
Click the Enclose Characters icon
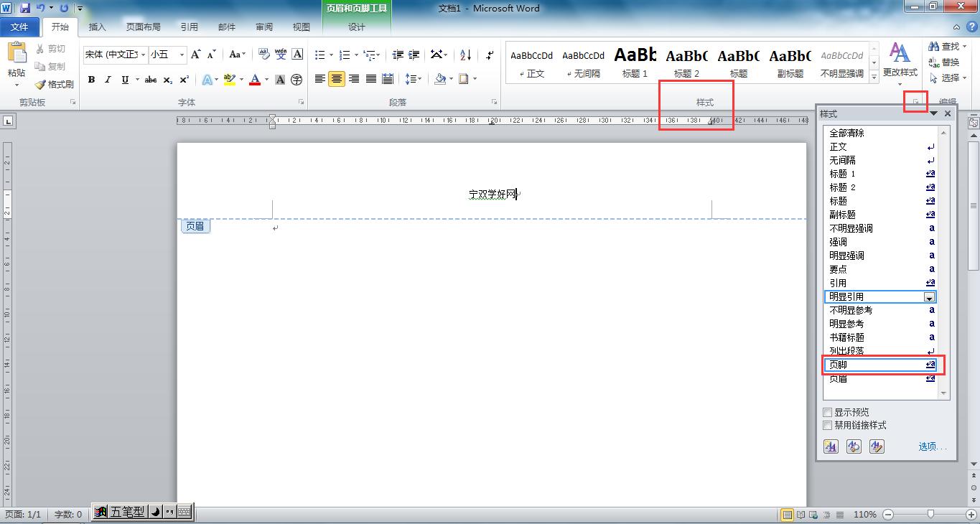[297, 80]
